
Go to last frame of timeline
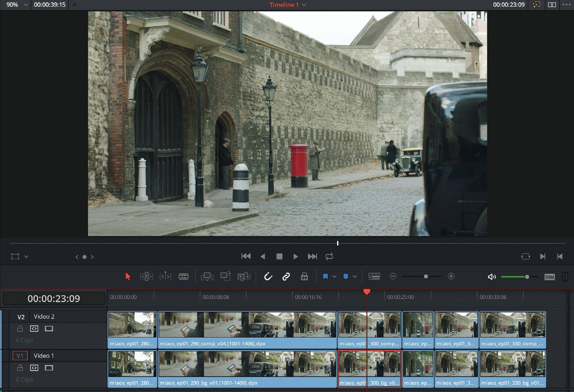click(x=312, y=256)
